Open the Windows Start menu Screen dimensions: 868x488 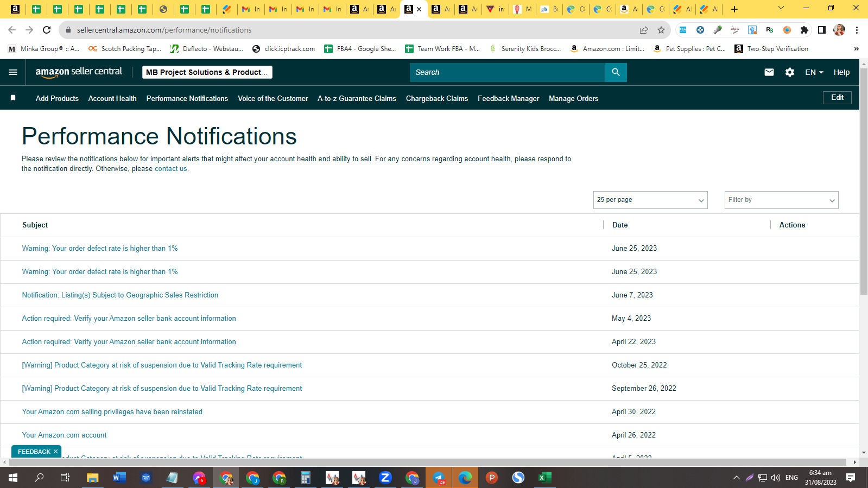pos(13,478)
